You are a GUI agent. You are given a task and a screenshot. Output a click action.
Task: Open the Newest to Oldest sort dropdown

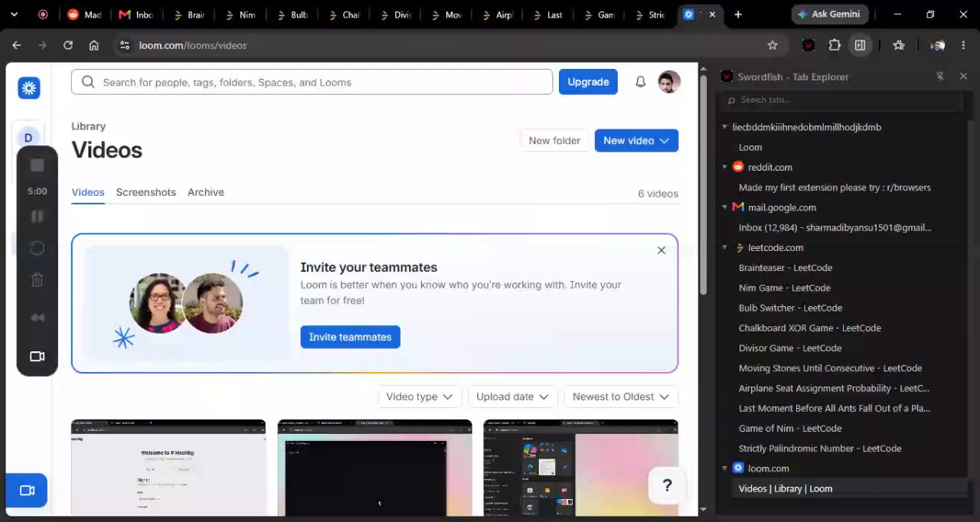[x=621, y=396]
